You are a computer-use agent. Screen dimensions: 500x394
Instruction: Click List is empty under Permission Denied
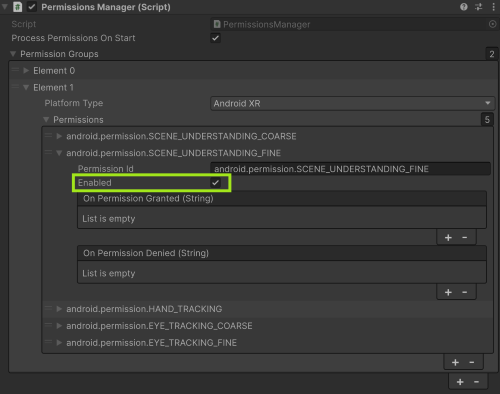click(x=109, y=273)
